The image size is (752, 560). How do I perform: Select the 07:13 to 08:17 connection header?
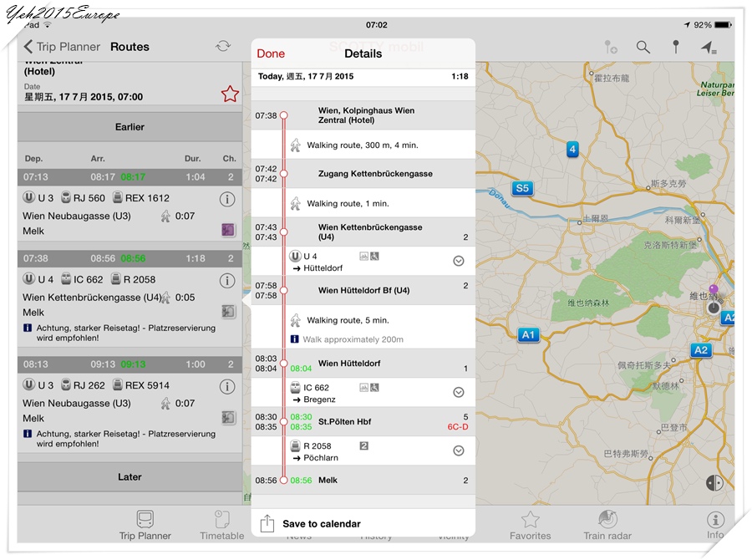click(x=130, y=177)
